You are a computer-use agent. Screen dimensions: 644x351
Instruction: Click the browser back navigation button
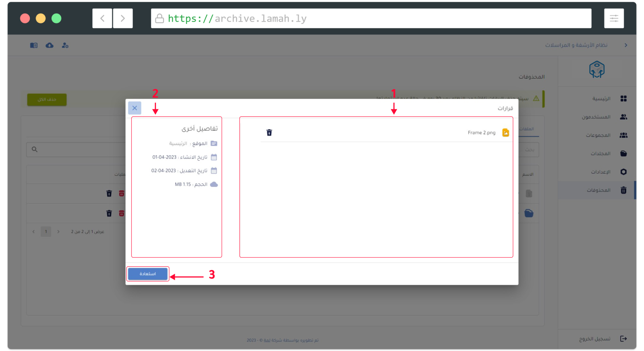coord(102,18)
